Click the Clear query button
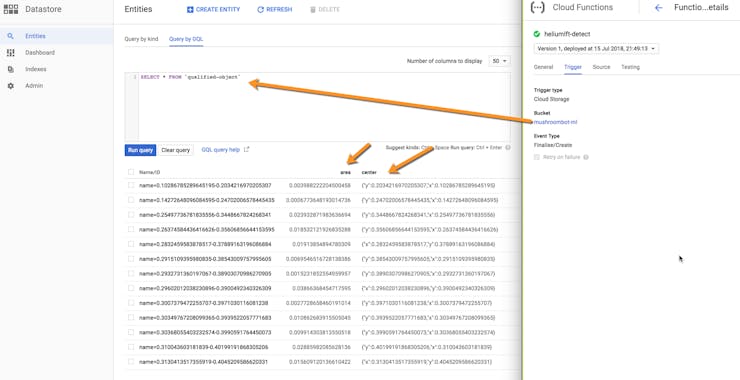Image resolution: width=740 pixels, height=380 pixels. coord(176,150)
